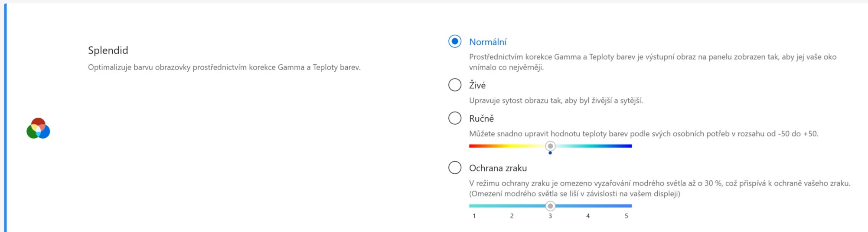Click the blue default marker dot below temperature slider
The height and width of the screenshot is (232, 868).
pos(550,153)
